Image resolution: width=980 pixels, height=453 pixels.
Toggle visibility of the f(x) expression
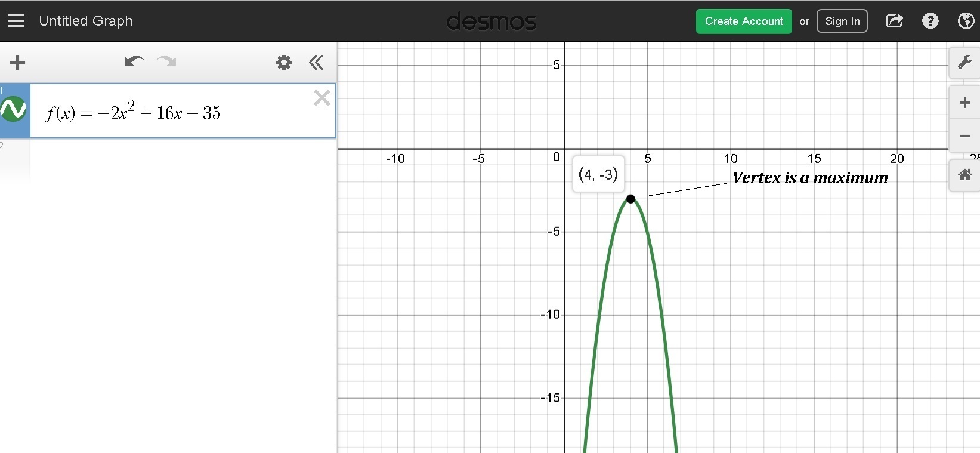(x=14, y=110)
